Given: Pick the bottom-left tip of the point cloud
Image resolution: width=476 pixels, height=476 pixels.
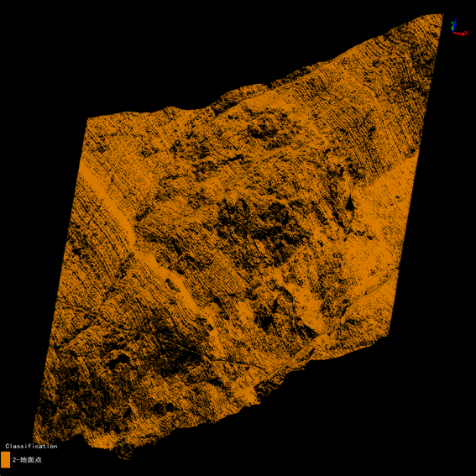Looking at the screenshot, I should pos(34,442).
